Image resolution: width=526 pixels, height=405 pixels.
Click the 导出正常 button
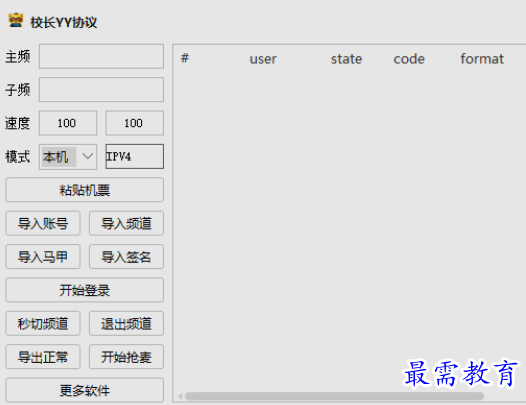[43, 357]
